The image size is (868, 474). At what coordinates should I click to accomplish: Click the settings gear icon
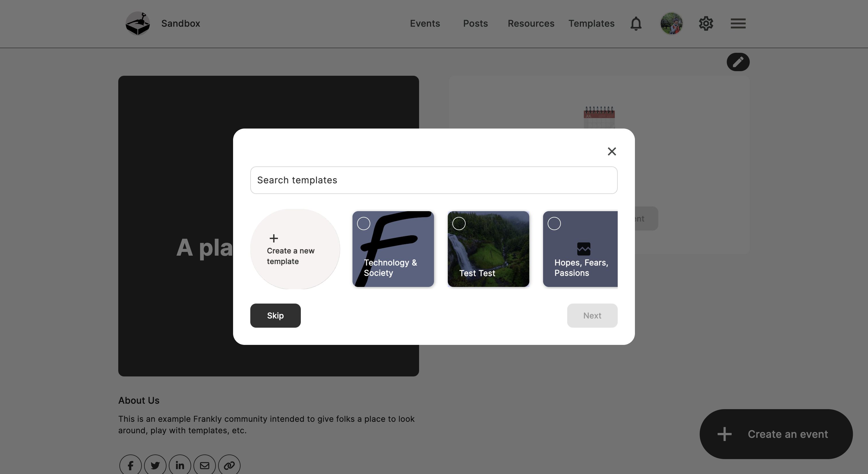706,24
